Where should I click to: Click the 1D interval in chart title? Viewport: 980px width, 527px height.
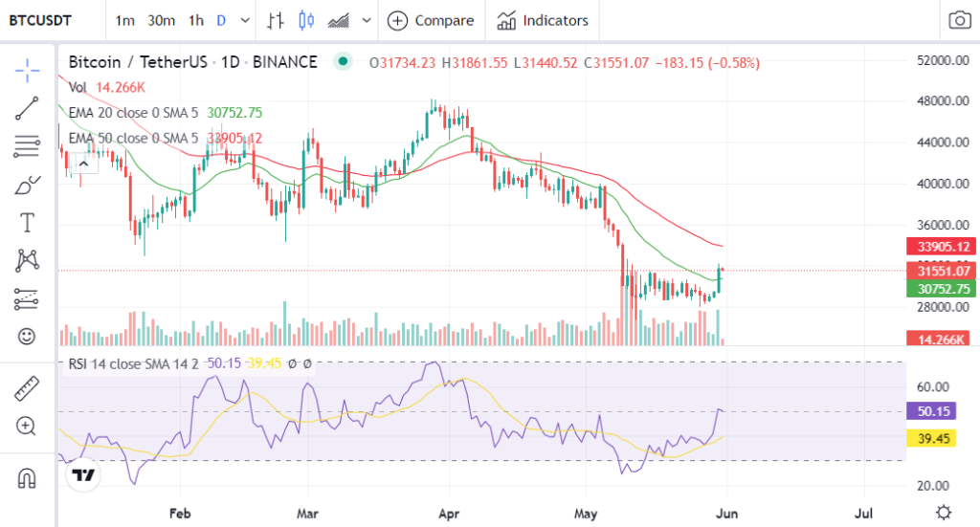[x=231, y=62]
